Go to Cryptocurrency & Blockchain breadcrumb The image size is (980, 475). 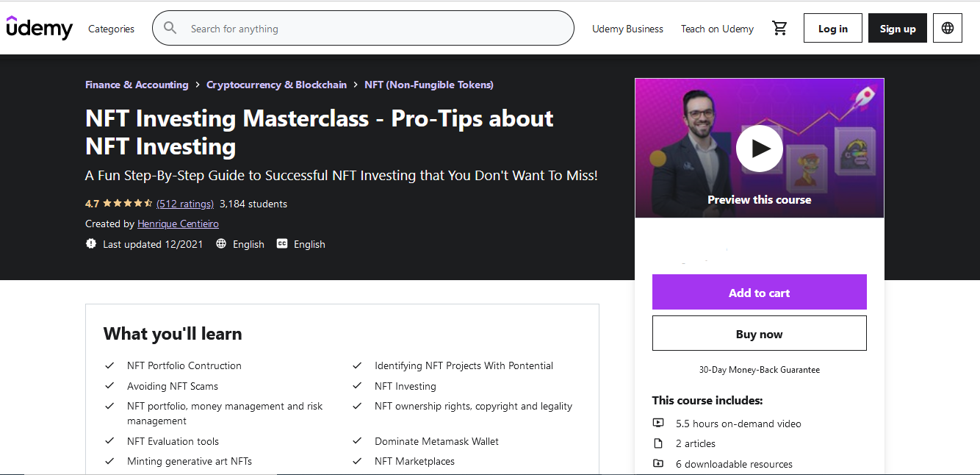276,85
